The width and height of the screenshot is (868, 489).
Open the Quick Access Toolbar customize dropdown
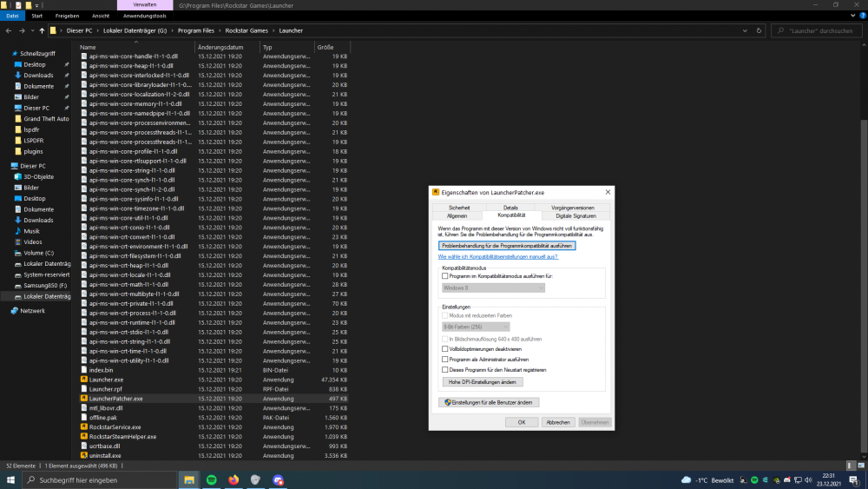(37, 5)
